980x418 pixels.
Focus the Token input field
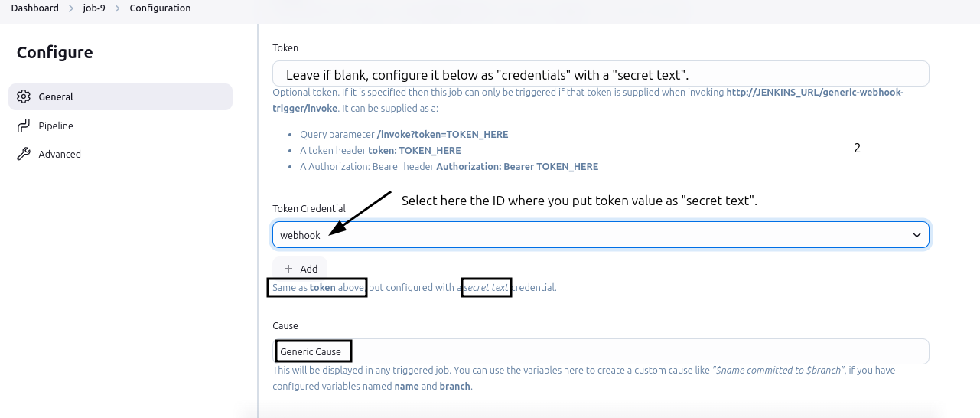pos(601,74)
